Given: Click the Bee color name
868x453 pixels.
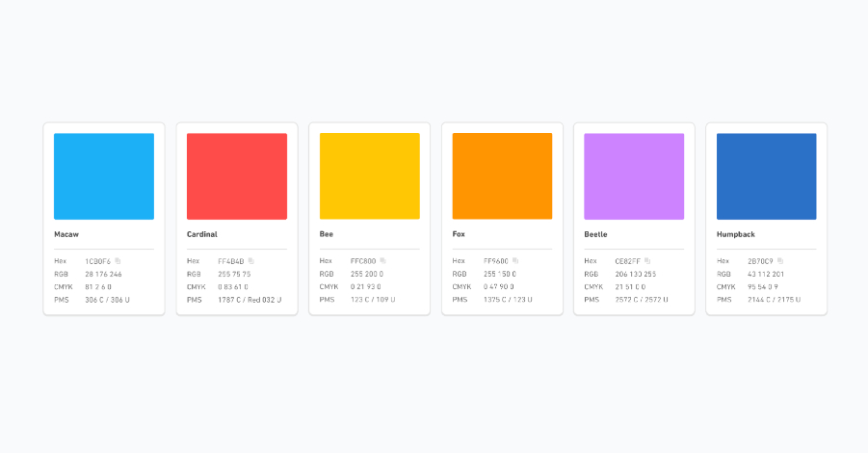Looking at the screenshot, I should 326,234.
